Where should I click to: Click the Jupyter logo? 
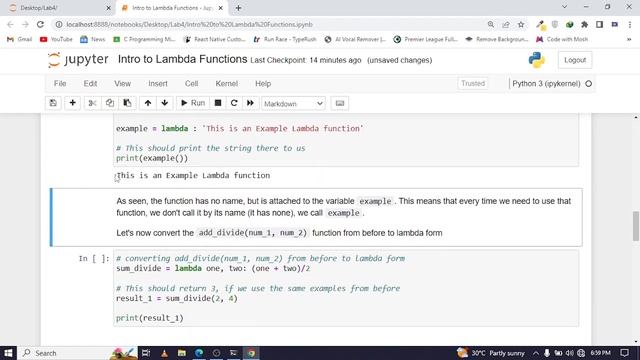point(78,60)
